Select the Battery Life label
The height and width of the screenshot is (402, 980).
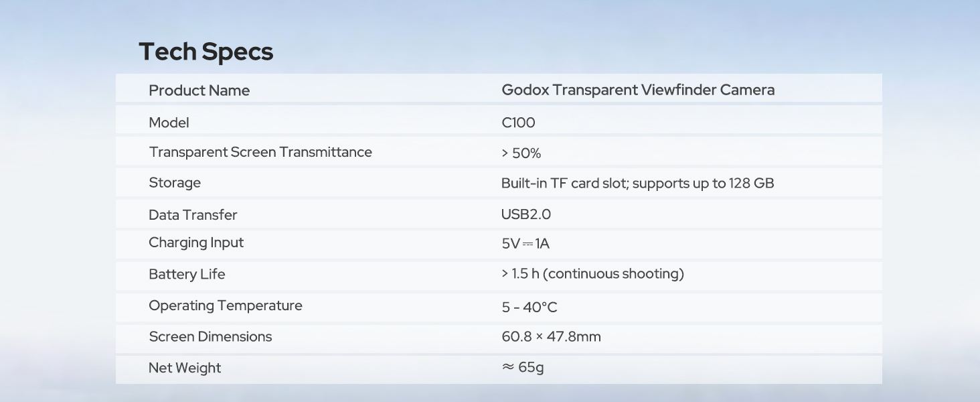tap(187, 274)
